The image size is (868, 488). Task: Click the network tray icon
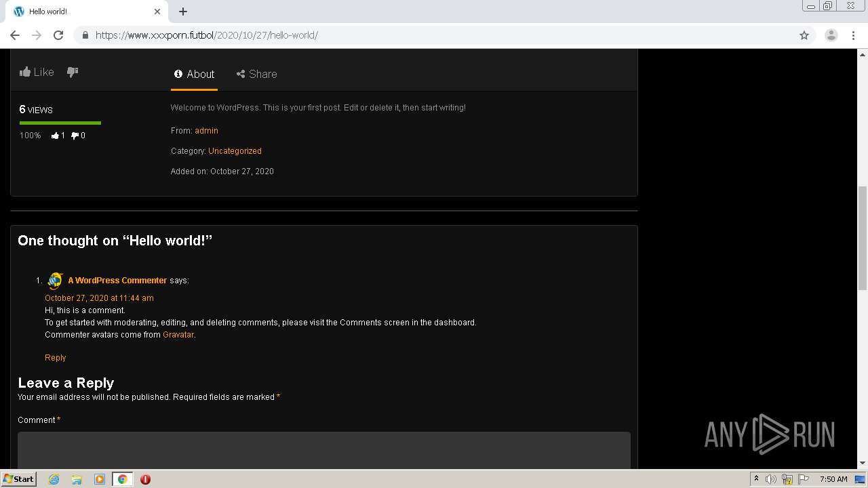click(787, 479)
